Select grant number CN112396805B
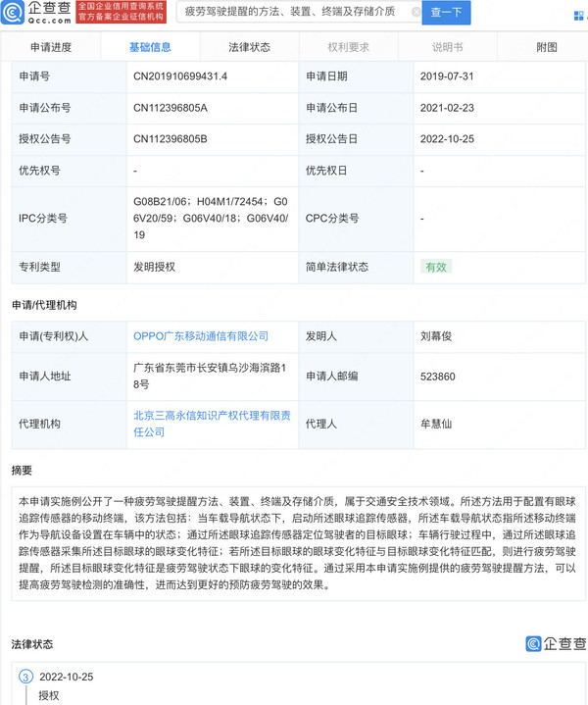 (171, 139)
